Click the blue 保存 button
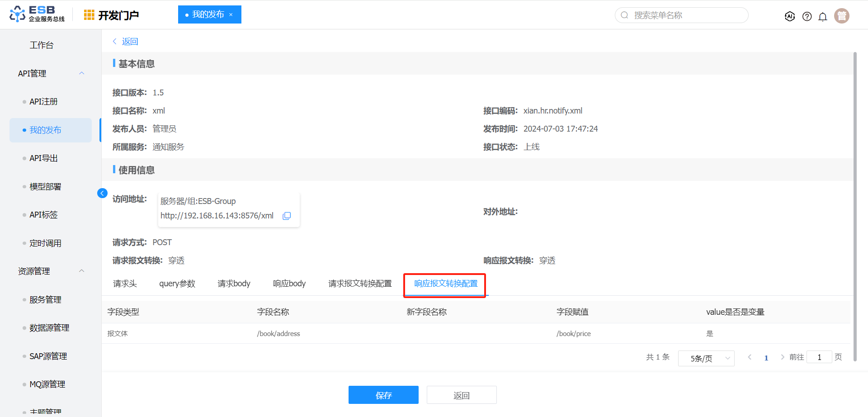Image resolution: width=868 pixels, height=417 pixels. [383, 395]
